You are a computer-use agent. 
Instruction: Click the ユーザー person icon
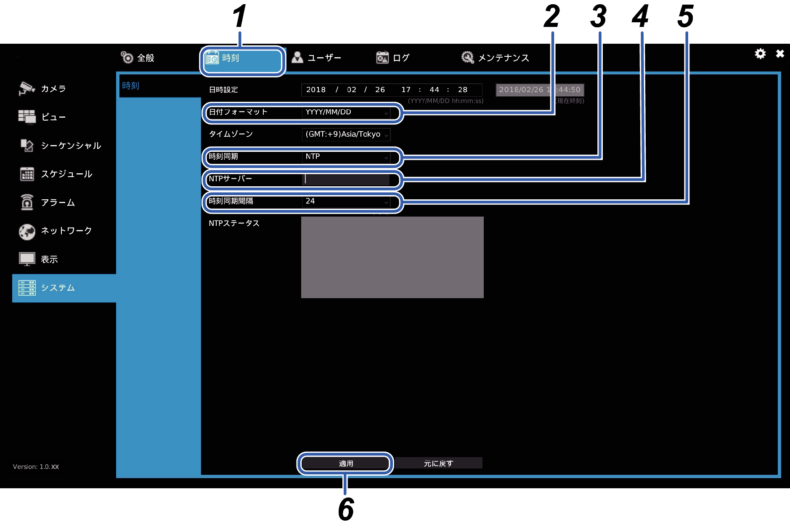[297, 57]
